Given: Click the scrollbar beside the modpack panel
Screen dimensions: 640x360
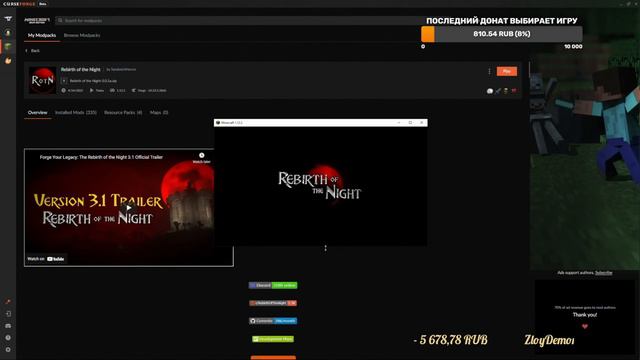Looking at the screenshot, I should click(529, 69).
